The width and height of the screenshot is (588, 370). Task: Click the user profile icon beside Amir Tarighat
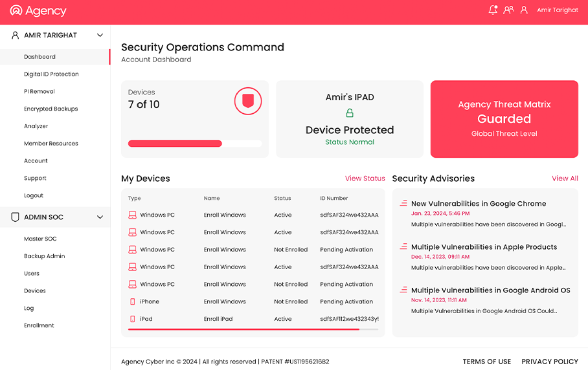click(524, 10)
